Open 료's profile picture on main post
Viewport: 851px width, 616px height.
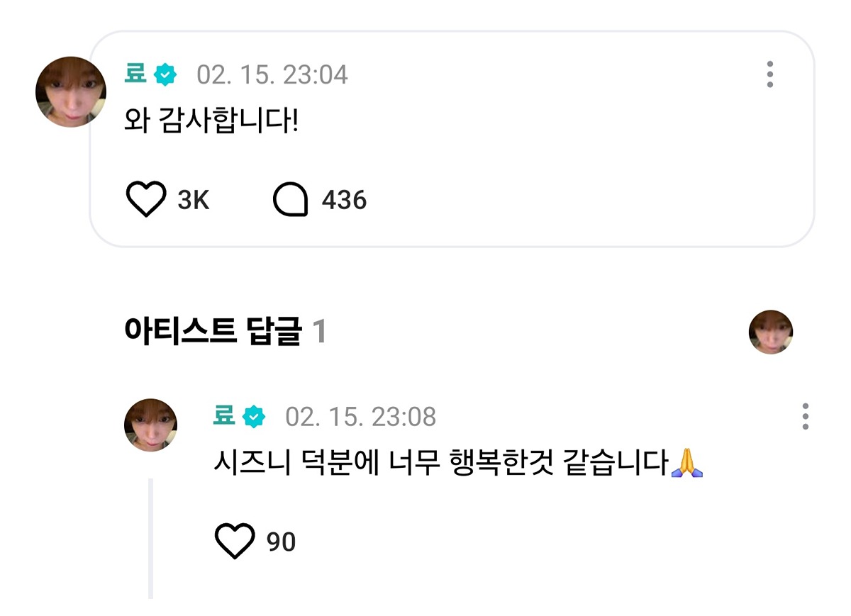[x=71, y=92]
